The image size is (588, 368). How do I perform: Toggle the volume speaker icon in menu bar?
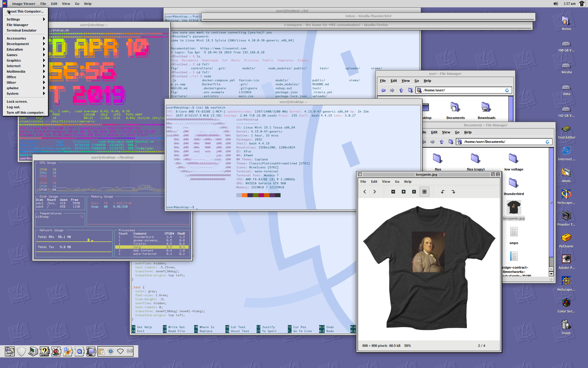pos(556,4)
